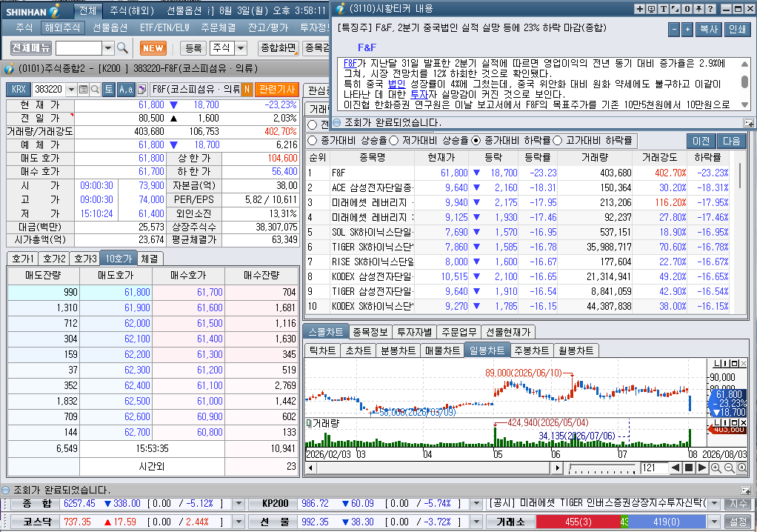Click the chart stop square button
Viewport: 757px width, 532px height.
[x=689, y=468]
